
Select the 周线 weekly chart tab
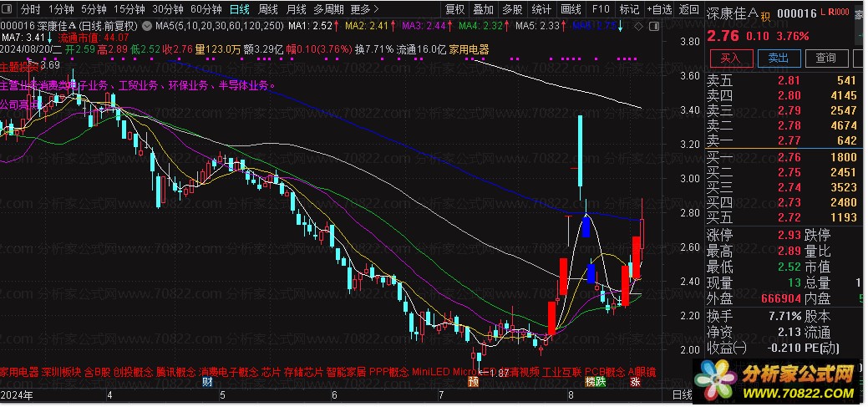pos(268,9)
